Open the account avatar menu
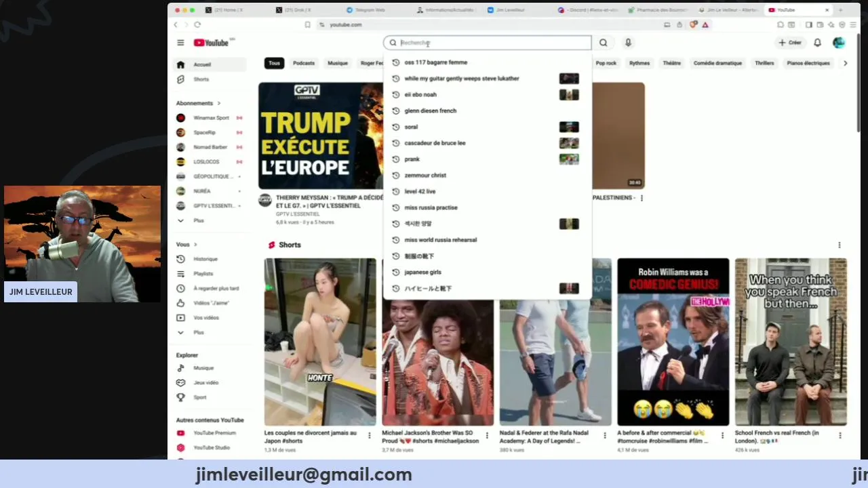This screenshot has width=868, height=488. click(x=839, y=43)
